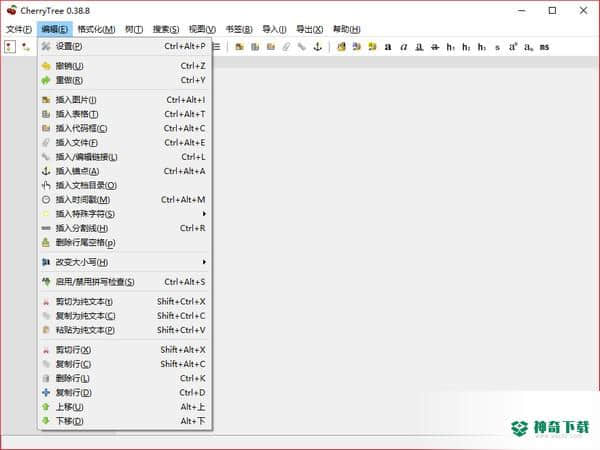Choose 复制行(D) with Ctrl+D shortcut

[x=125, y=393]
